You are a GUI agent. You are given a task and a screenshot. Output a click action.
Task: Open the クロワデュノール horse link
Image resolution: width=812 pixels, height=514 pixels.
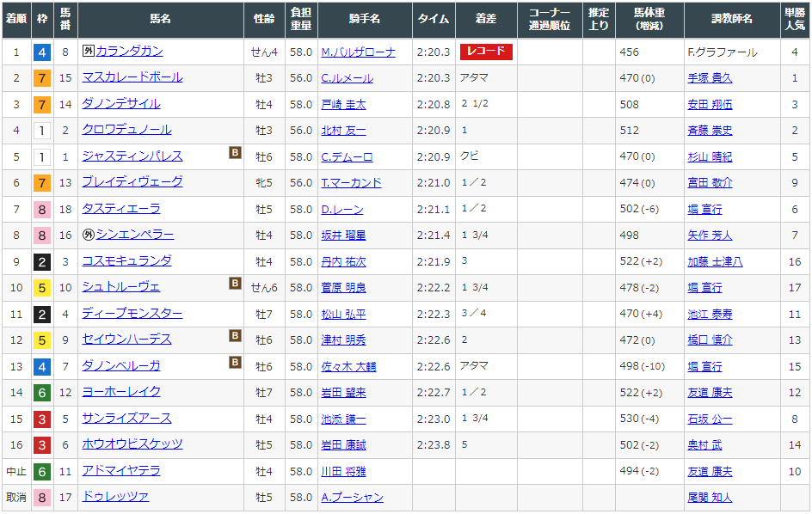tap(126, 130)
